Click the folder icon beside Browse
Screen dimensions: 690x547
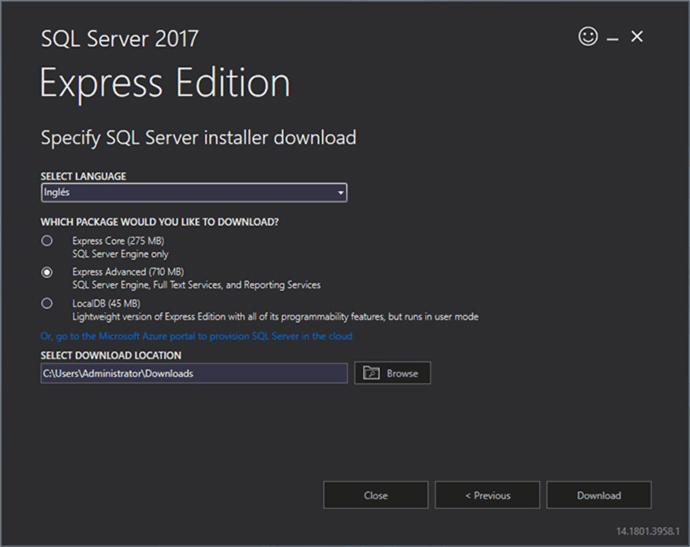[371, 373]
